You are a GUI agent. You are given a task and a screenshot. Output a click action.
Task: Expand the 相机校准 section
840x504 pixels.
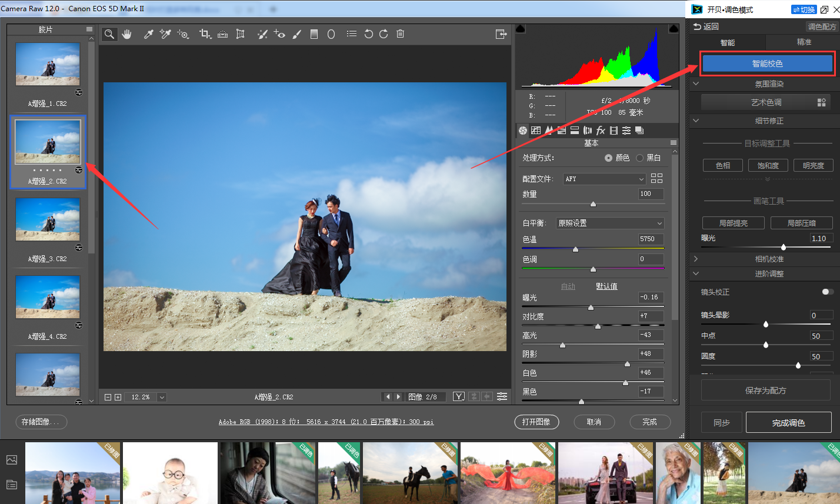pos(696,259)
